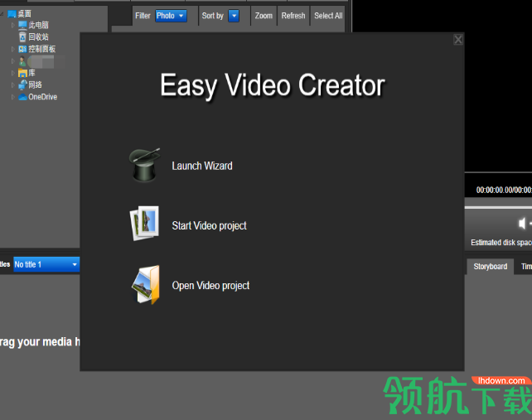Image resolution: width=532 pixels, height=420 pixels.
Task: Choose the Launch Wizard text link
Action: 202,166
